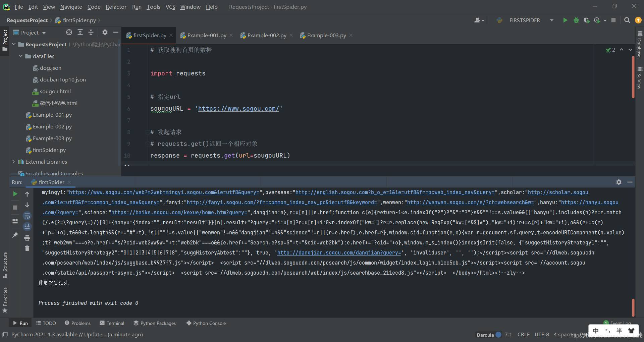Viewport: 644px width, 342px height.
Task: Click the print console output icon
Action: tap(27, 238)
